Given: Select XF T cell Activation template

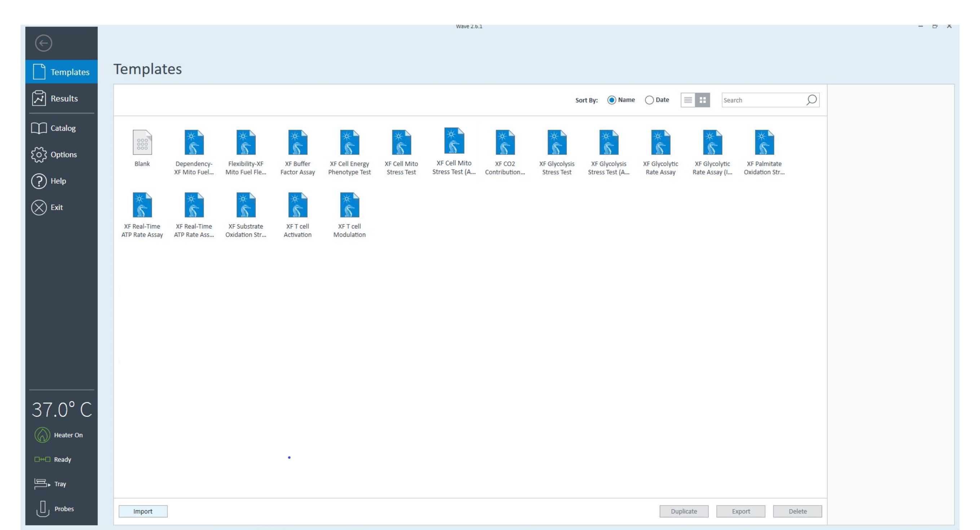Looking at the screenshot, I should [x=297, y=205].
